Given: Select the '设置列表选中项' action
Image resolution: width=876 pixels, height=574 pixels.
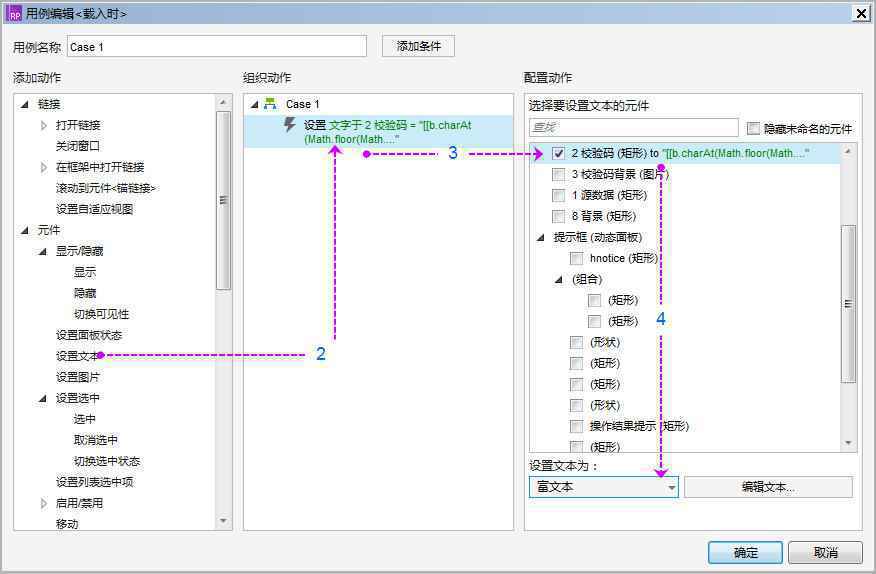Looking at the screenshot, I should coord(94,482).
